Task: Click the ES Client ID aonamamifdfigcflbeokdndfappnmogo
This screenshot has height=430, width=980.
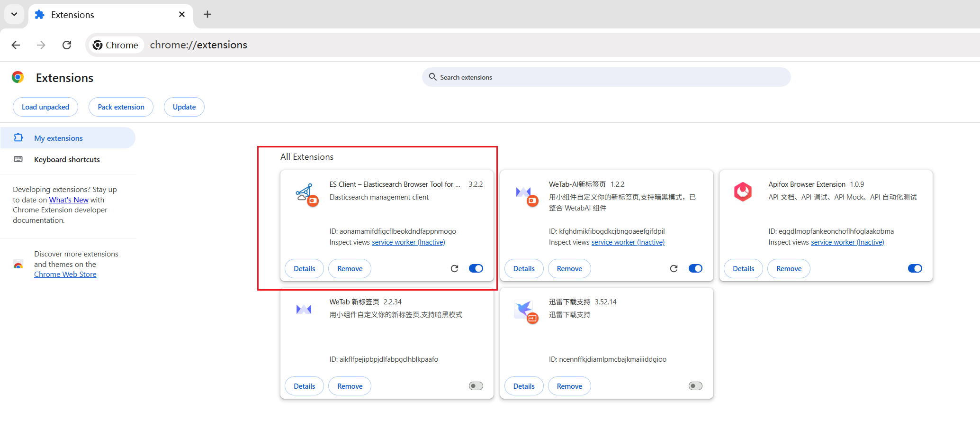Action: 393,231
